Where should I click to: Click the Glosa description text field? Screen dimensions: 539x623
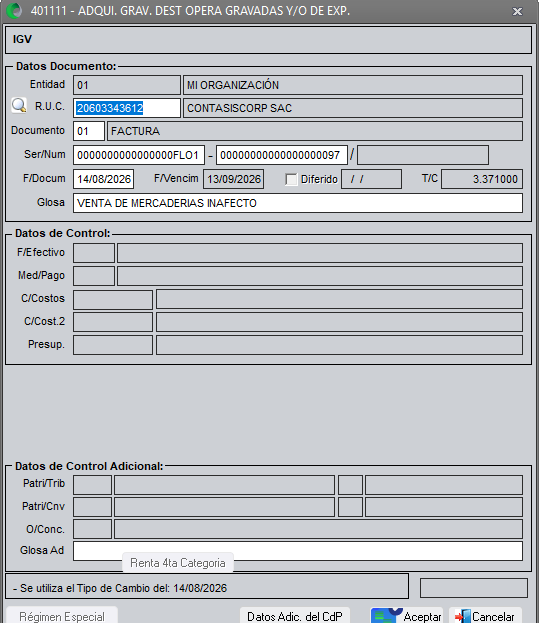click(x=298, y=203)
